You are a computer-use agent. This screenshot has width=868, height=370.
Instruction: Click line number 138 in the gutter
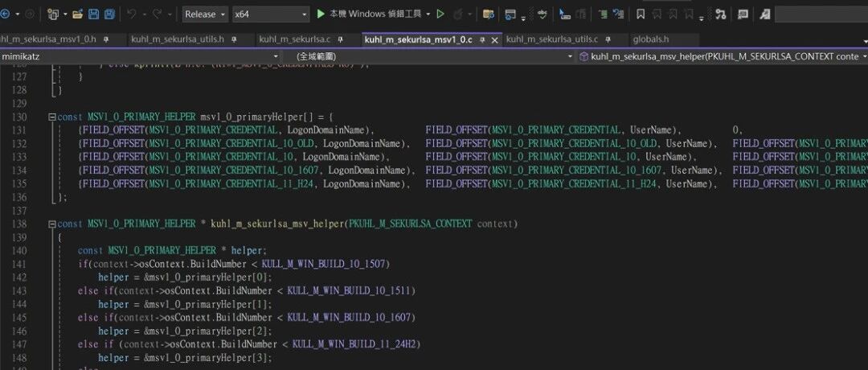18,224
